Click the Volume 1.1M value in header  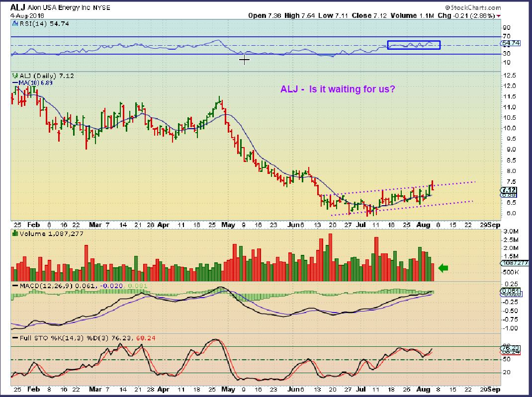point(412,15)
